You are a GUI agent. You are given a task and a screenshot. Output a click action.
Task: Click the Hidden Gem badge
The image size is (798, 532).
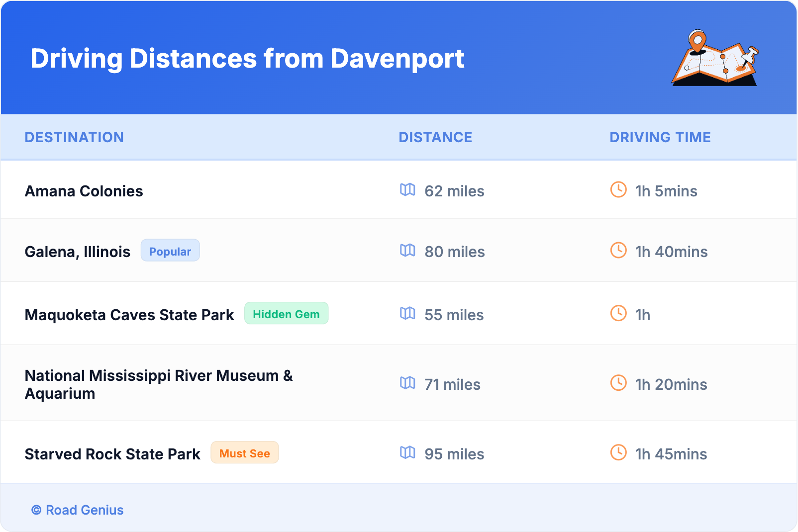tap(286, 314)
